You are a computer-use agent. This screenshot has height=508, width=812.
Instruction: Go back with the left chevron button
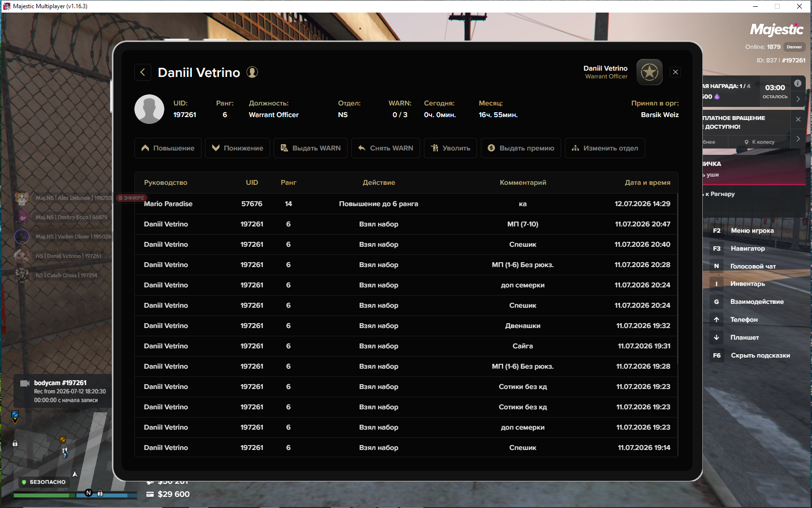[x=143, y=72]
